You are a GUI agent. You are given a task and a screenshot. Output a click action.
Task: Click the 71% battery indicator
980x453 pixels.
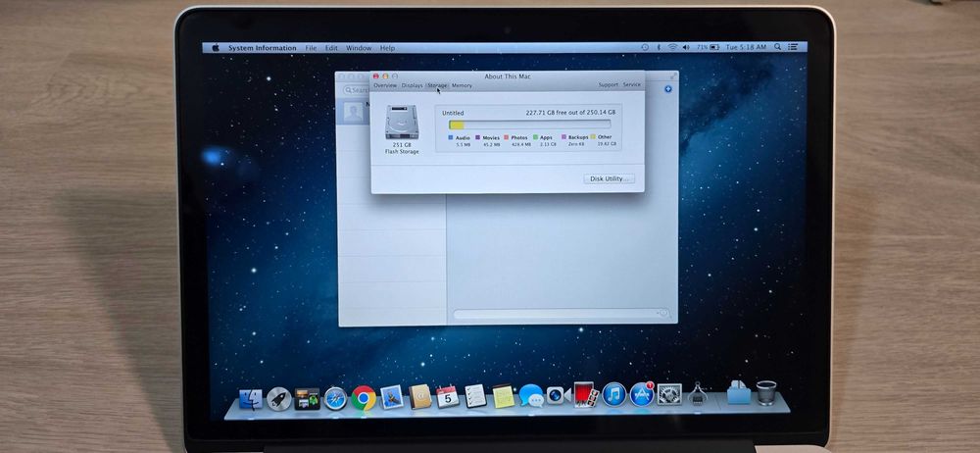coord(708,47)
